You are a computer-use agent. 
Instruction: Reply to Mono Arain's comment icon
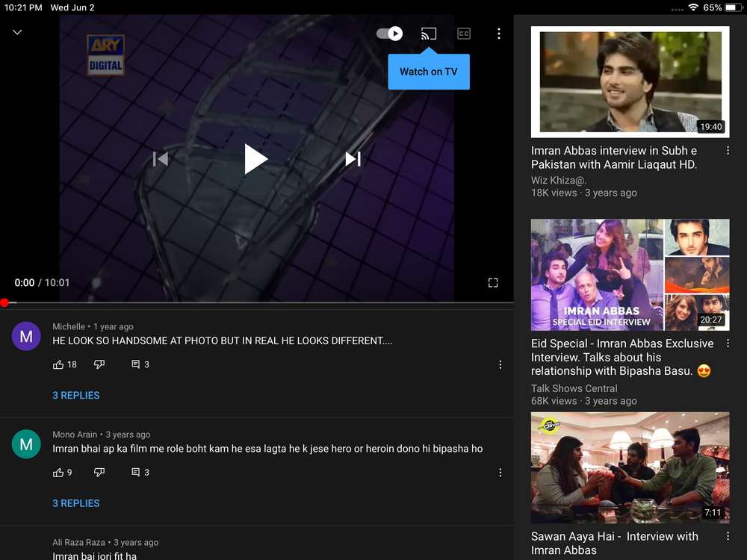tap(136, 473)
